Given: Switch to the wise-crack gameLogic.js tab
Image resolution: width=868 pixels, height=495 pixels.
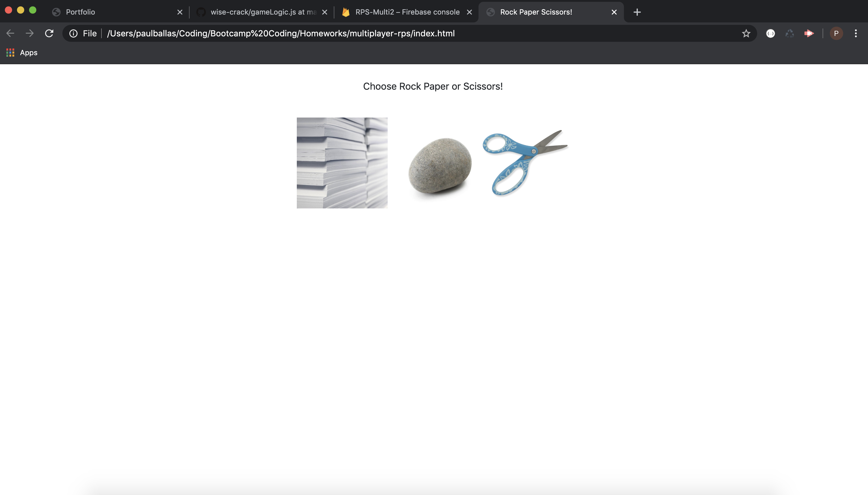Looking at the screenshot, I should coord(262,12).
